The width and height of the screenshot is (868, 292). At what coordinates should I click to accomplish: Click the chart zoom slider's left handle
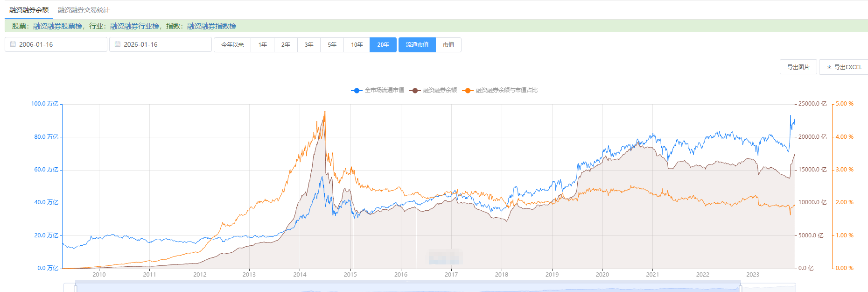76,288
